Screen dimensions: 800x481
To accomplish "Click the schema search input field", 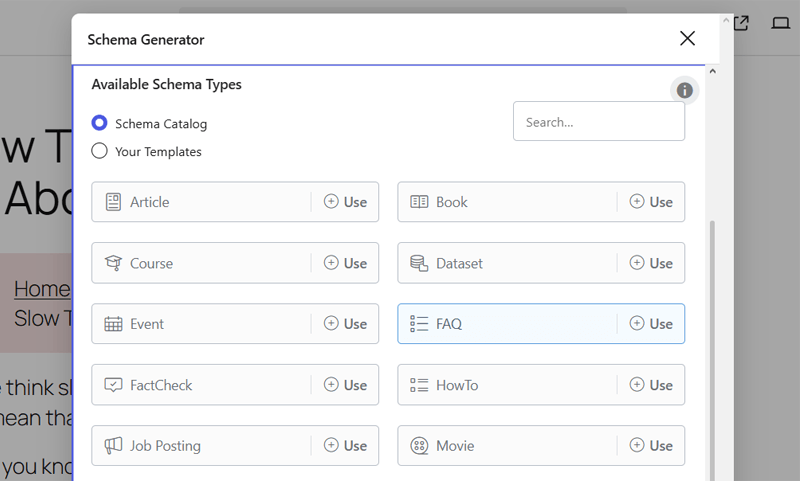I will (x=598, y=122).
